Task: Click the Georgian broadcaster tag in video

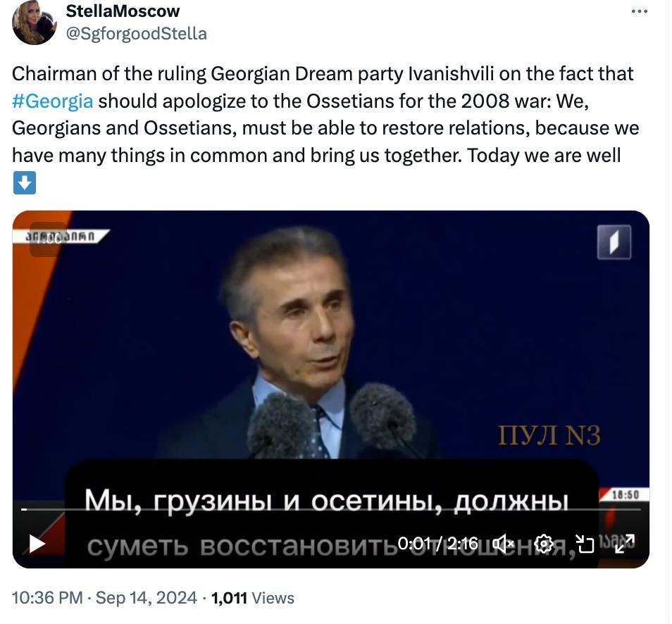Action: pos(60,237)
